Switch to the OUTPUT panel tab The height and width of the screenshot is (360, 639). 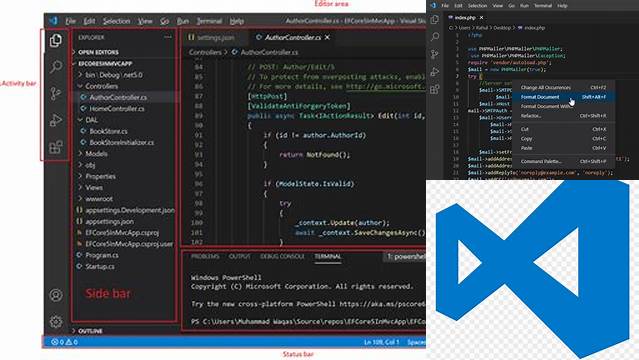click(240, 256)
